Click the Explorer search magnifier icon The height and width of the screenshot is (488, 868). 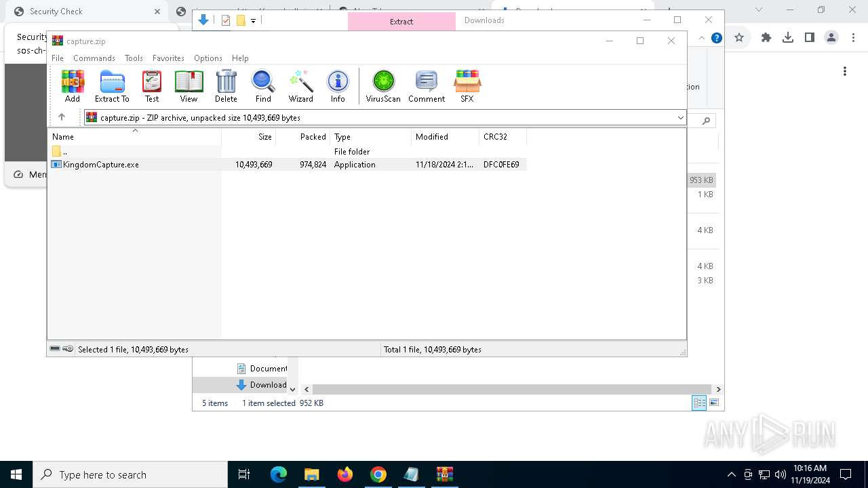coord(706,121)
